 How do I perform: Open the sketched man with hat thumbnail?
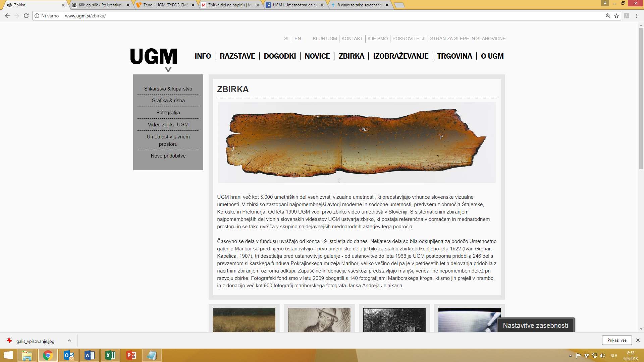tap(319, 320)
